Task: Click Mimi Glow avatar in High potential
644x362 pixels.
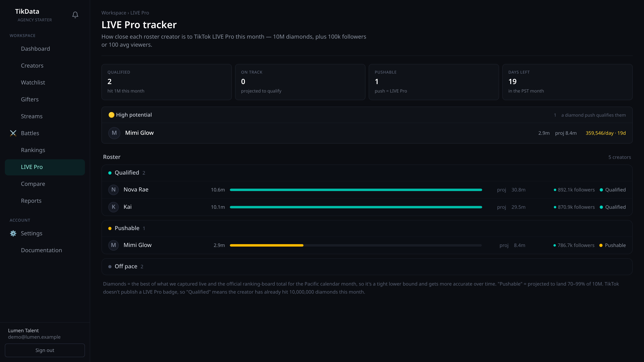Action: click(x=114, y=133)
